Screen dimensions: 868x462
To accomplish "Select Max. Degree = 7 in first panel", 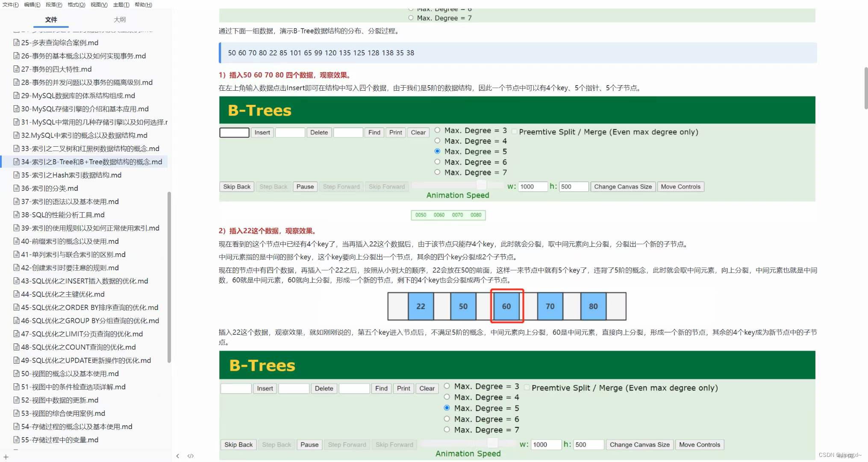I will (x=437, y=172).
